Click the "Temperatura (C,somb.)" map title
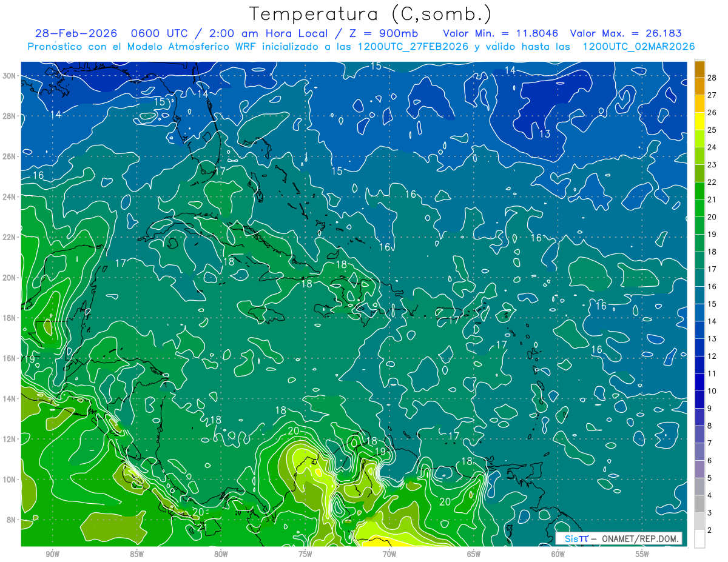728x562 pixels. tap(370, 13)
